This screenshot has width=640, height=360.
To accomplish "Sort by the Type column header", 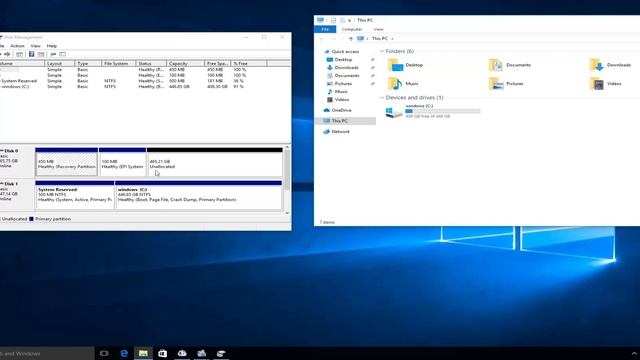I will (x=88, y=64).
